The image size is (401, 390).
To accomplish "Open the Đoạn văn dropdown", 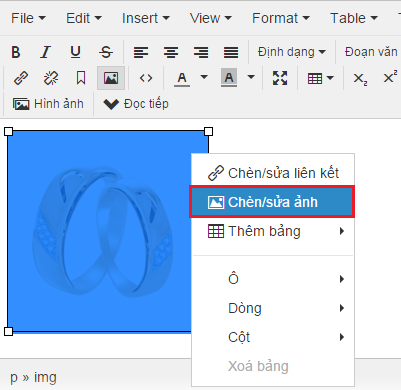I will pyautogui.click(x=371, y=52).
